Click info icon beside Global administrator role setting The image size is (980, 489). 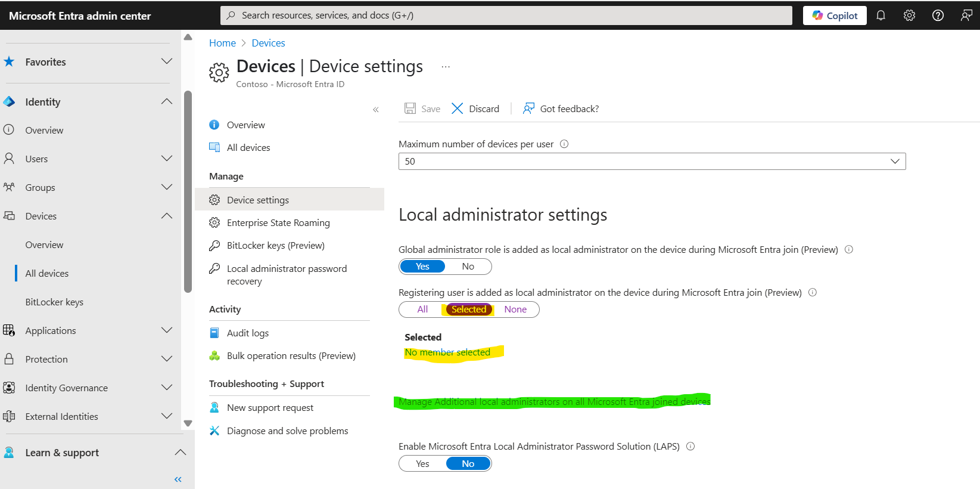(849, 249)
